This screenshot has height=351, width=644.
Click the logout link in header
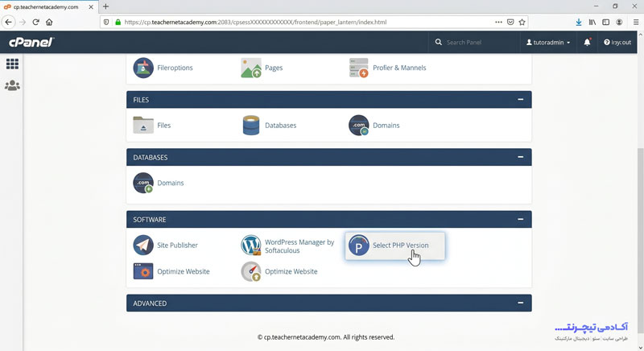coord(617,43)
